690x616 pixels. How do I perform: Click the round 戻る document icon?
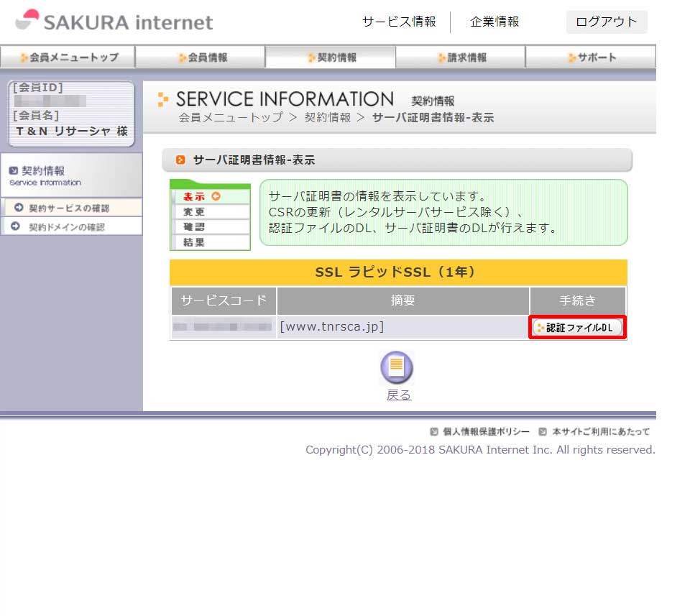coord(397,367)
